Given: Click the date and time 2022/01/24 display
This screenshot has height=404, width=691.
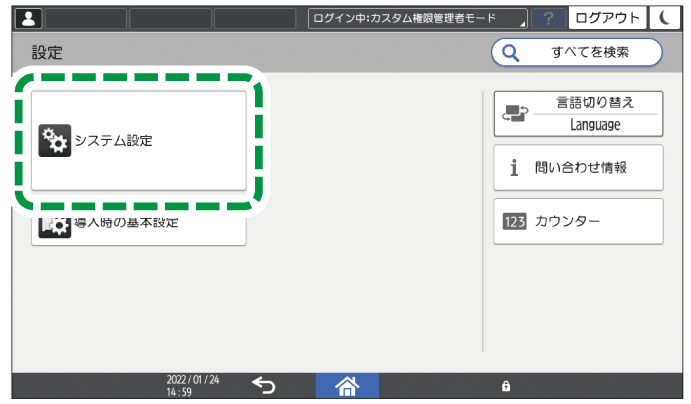Looking at the screenshot, I should pos(193,385).
